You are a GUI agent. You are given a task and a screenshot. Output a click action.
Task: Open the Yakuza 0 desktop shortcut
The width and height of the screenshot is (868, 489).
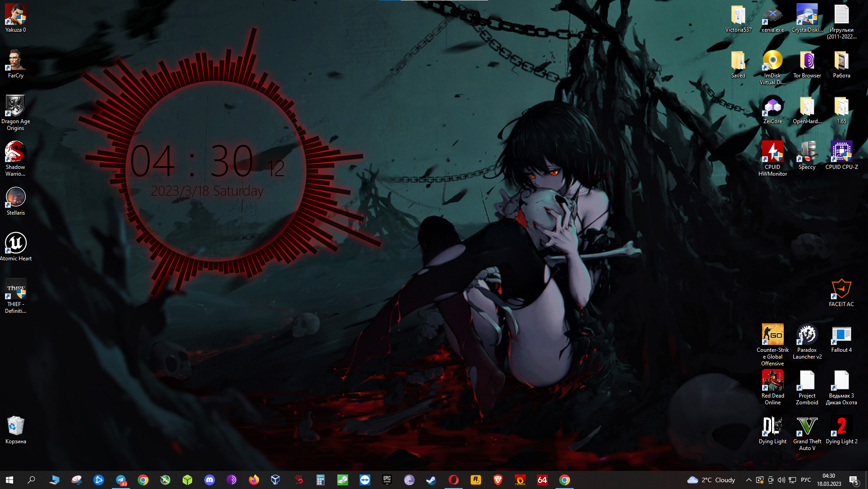[x=15, y=19]
